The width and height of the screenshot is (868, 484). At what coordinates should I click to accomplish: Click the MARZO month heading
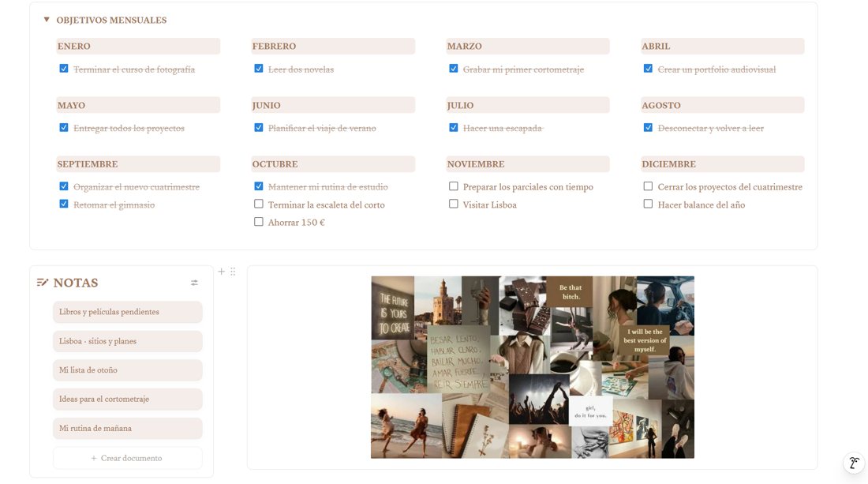528,46
